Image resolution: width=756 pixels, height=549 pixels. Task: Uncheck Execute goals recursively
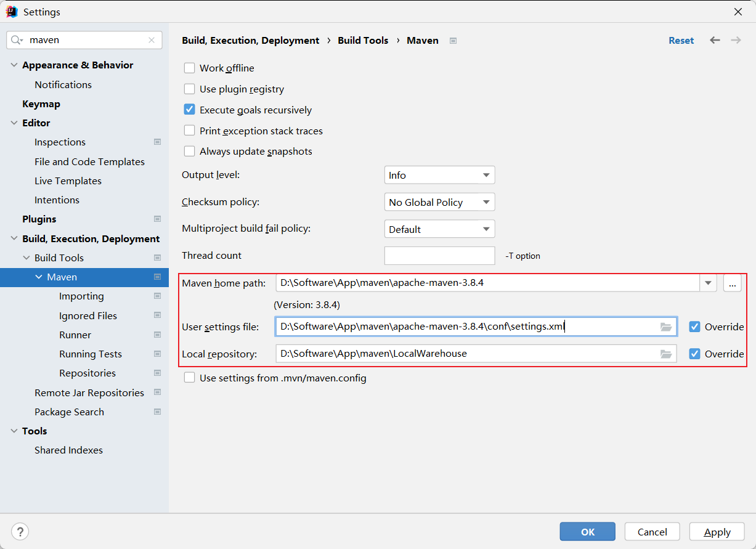[190, 110]
